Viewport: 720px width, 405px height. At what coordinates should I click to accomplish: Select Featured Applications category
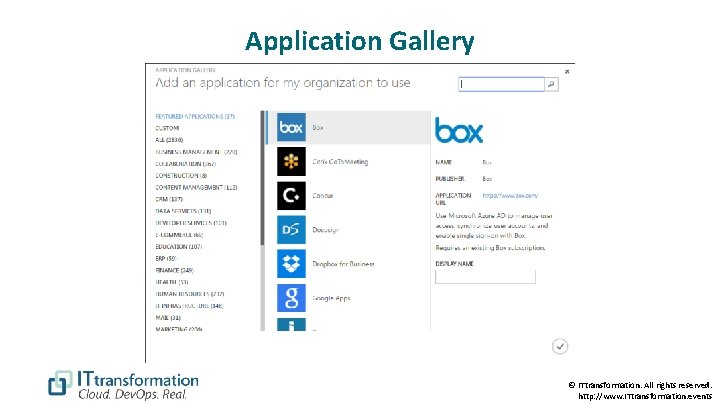(195, 117)
